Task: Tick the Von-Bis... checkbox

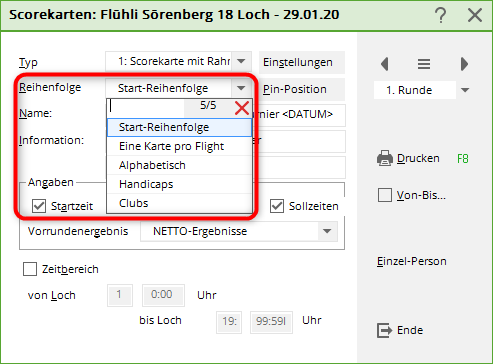Action: pos(385,195)
